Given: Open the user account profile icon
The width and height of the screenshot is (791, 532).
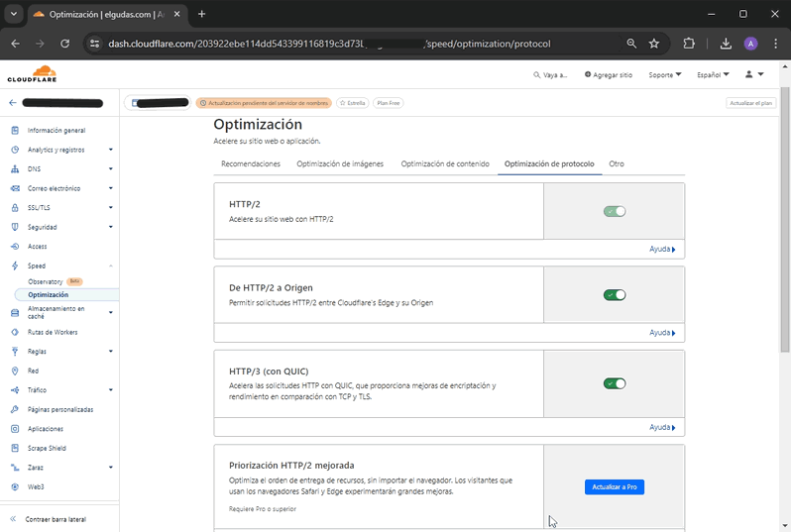Looking at the screenshot, I should (748, 74).
